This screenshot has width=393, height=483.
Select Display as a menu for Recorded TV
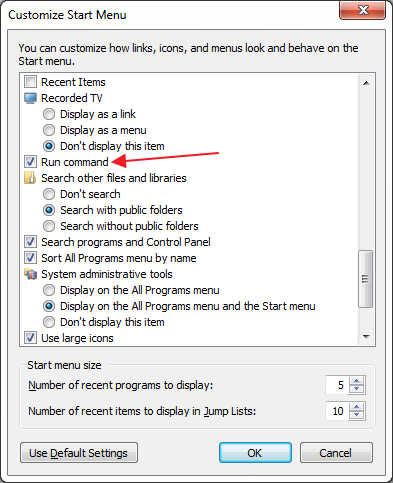tap(49, 130)
